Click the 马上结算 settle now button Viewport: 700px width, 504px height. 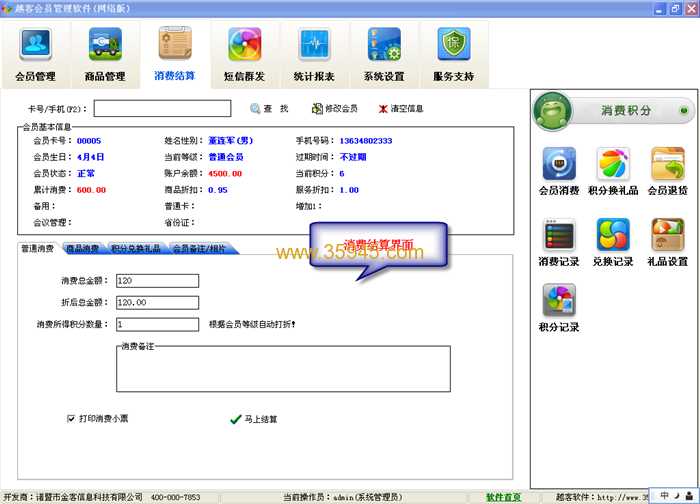254,420
